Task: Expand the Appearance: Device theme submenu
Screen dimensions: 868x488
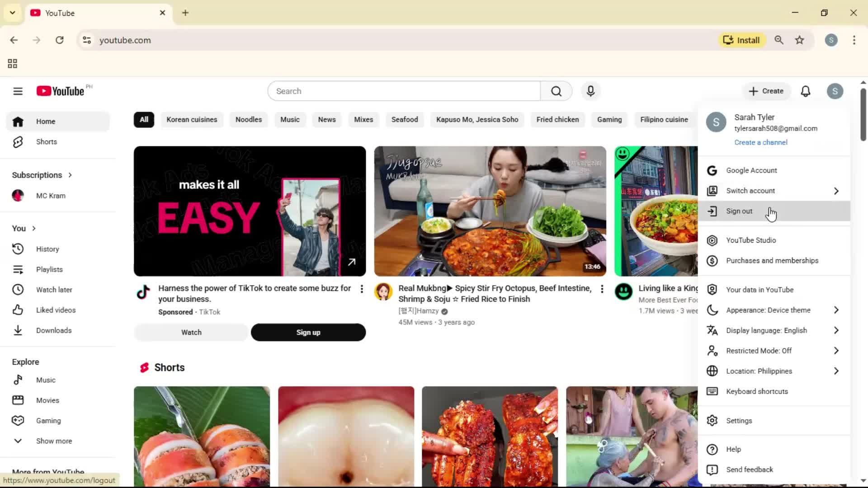Action: click(769, 310)
